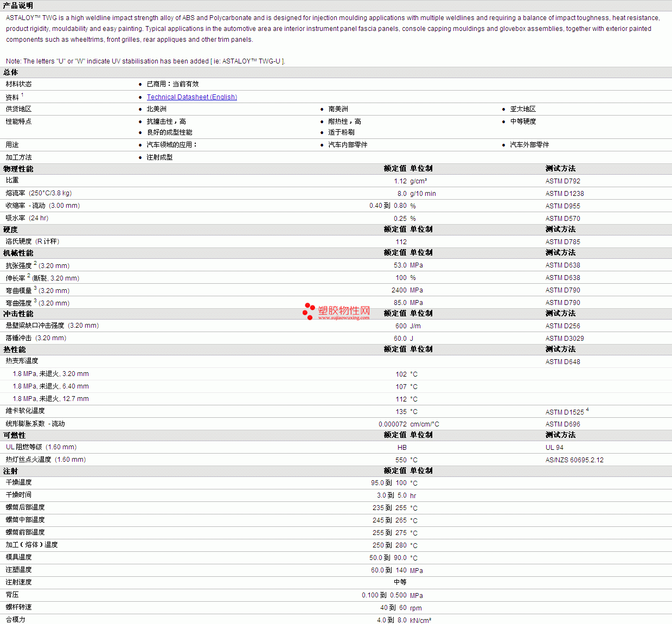The height and width of the screenshot is (624, 672).
Task: Select the 模具温度 value 50.0 到 90.0
Action: 388,558
